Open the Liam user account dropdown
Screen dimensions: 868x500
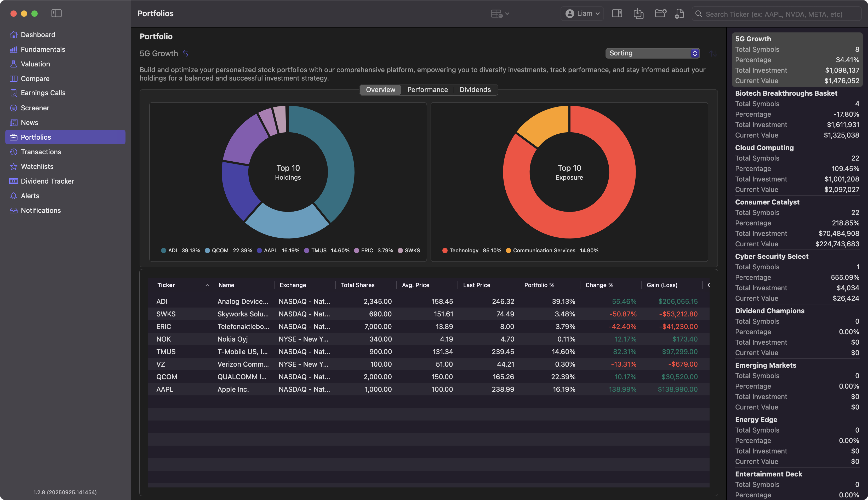[582, 14]
